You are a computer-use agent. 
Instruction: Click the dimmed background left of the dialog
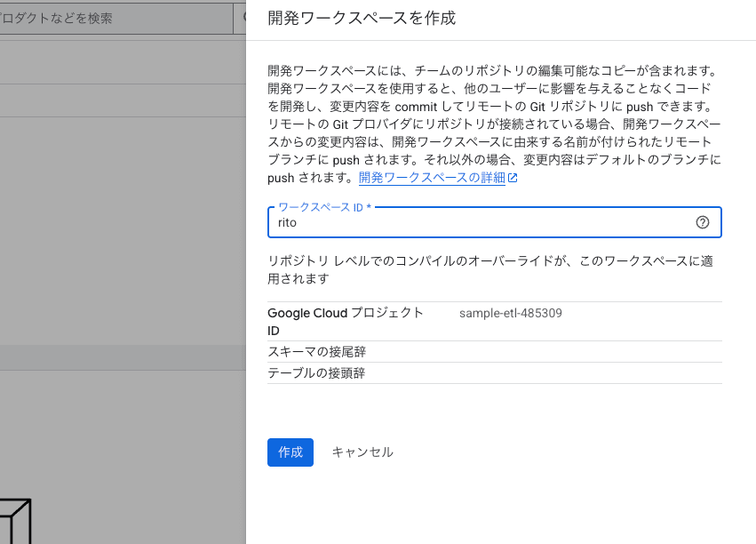click(123, 267)
